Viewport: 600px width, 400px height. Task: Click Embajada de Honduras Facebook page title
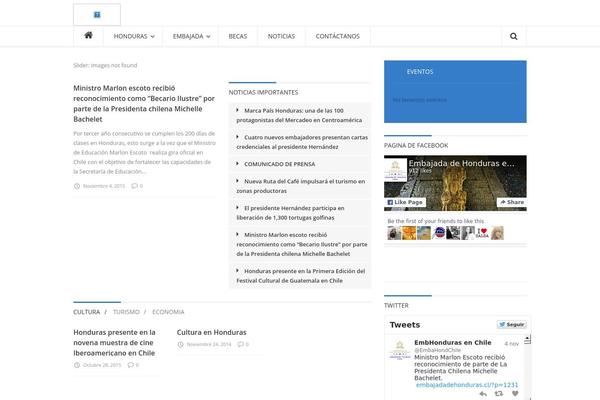(461, 163)
